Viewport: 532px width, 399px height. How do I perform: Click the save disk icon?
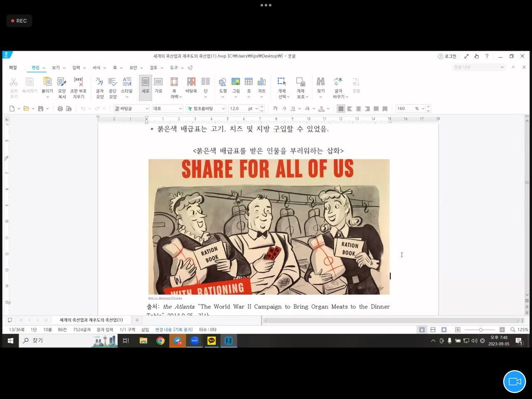(x=40, y=108)
